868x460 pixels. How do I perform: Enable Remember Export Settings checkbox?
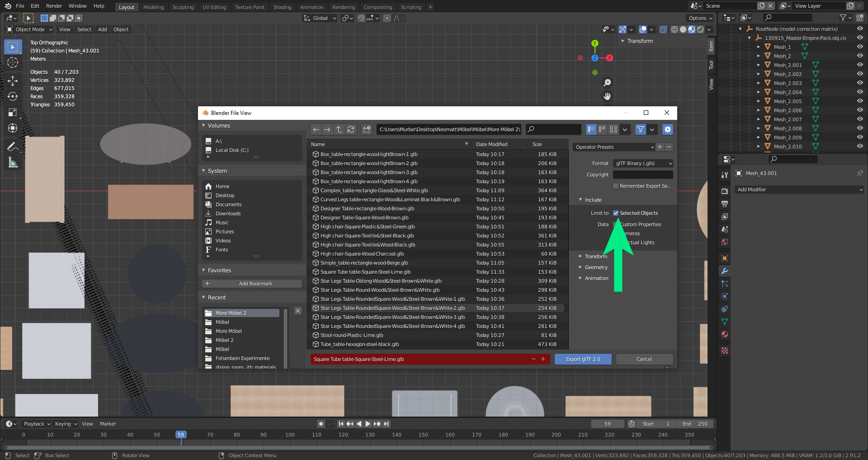coord(616,186)
